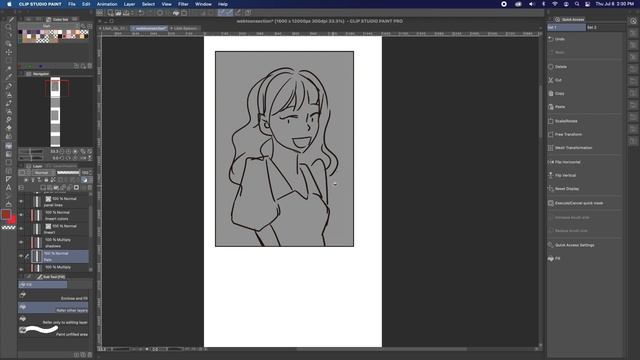Image resolution: width=640 pixels, height=360 pixels.
Task: Select the Zoom magnifier tool
Action: (x=9, y=27)
